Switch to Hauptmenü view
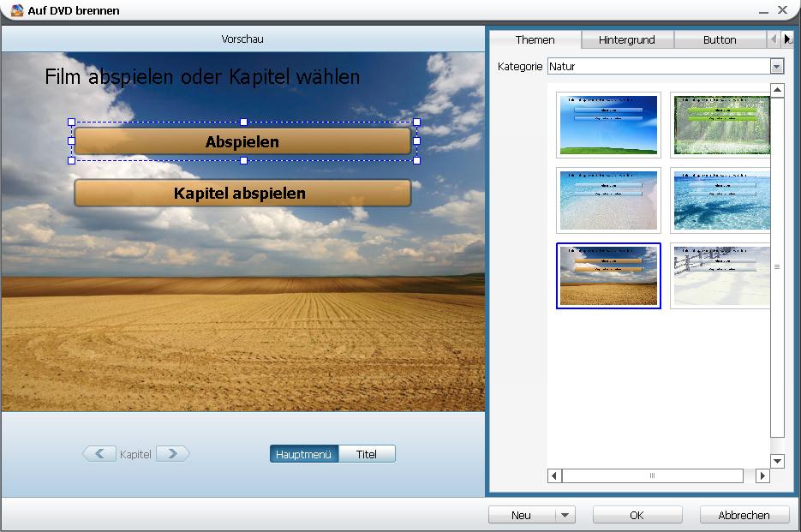The height and width of the screenshot is (532, 801). click(x=304, y=454)
